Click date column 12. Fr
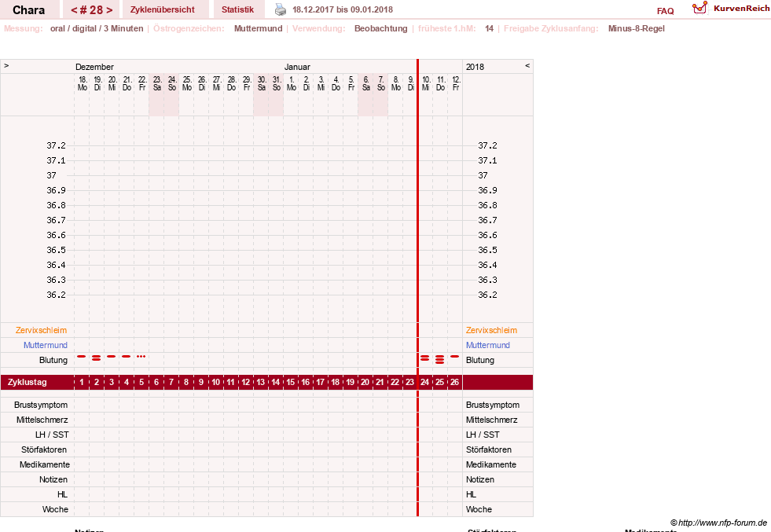 click(456, 83)
